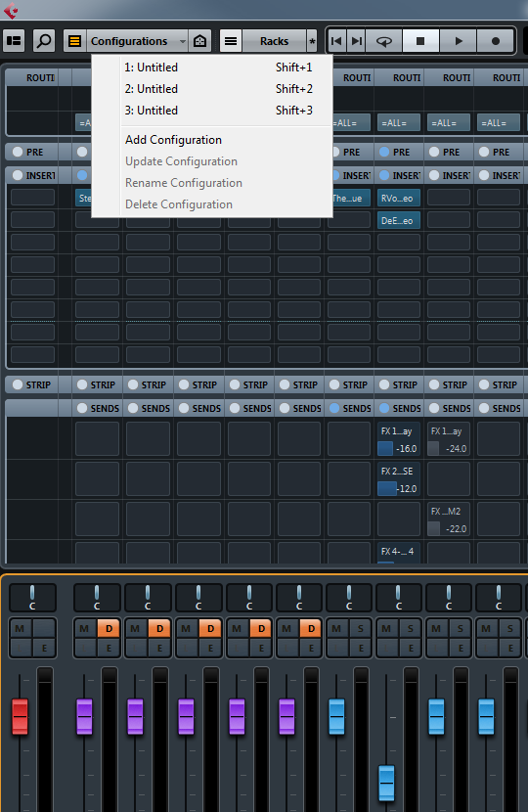Open the Ste insert slot
This screenshot has width=528, height=812.
(x=84, y=198)
